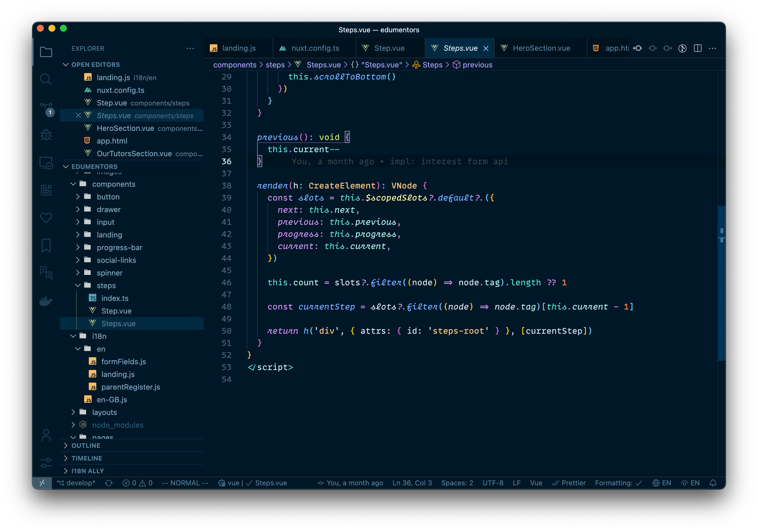Click line number 46 in gutter
This screenshot has width=758, height=532.
[x=226, y=282]
